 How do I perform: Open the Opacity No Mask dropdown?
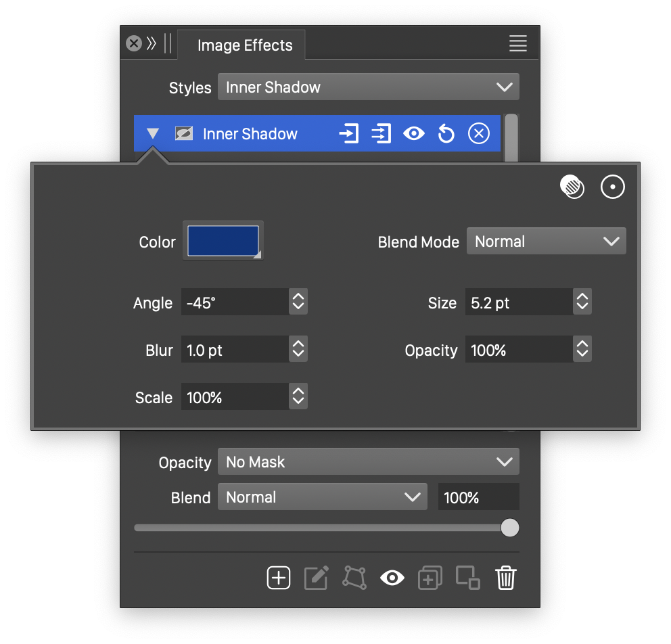368,462
